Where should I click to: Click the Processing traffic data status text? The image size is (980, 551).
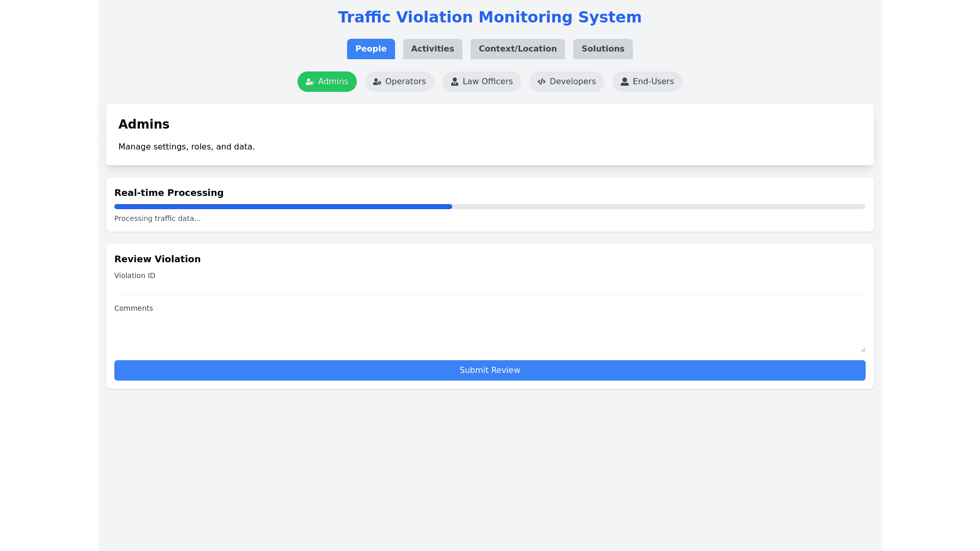pos(157,218)
